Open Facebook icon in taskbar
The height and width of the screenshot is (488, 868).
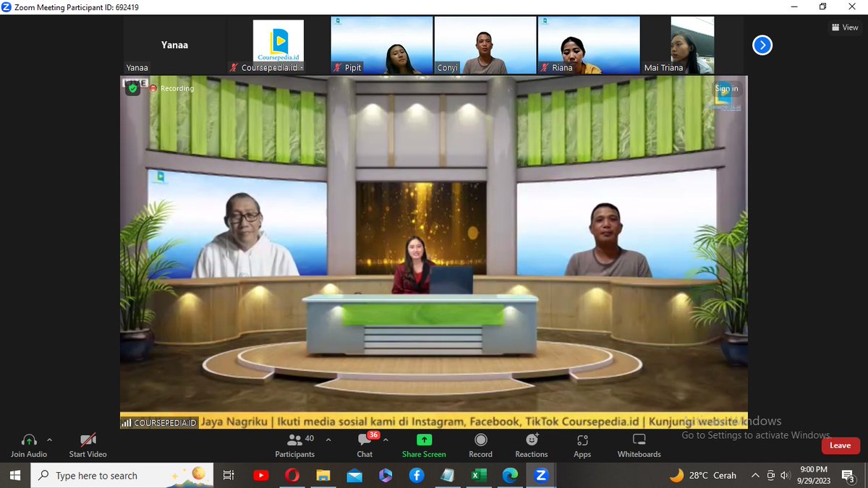point(417,476)
